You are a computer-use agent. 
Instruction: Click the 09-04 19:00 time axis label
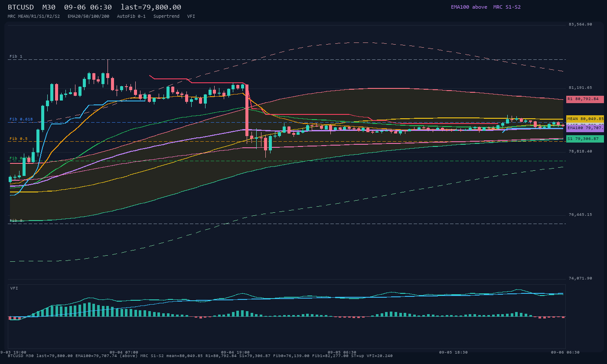(235, 352)
